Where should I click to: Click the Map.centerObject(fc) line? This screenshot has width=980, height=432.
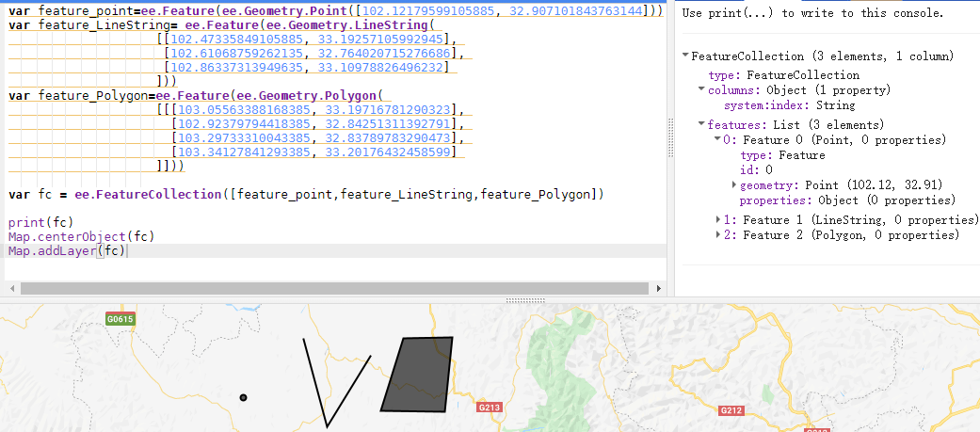tap(81, 237)
